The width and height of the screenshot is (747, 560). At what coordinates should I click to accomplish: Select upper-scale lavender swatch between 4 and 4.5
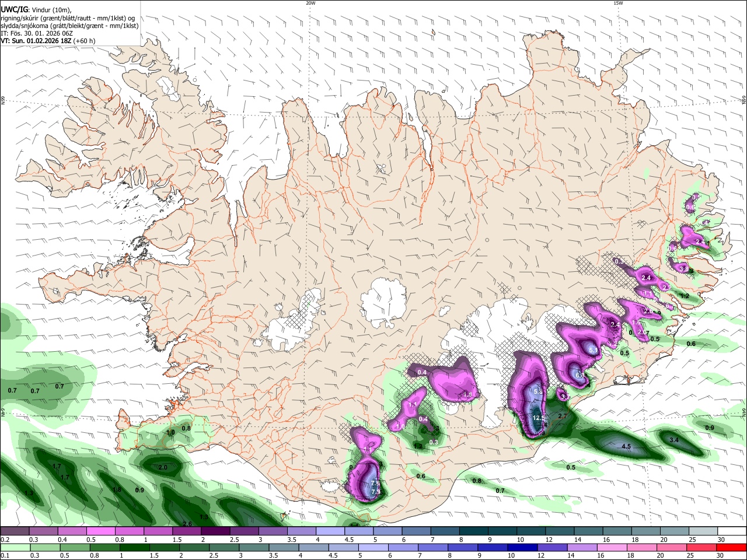tap(330, 531)
